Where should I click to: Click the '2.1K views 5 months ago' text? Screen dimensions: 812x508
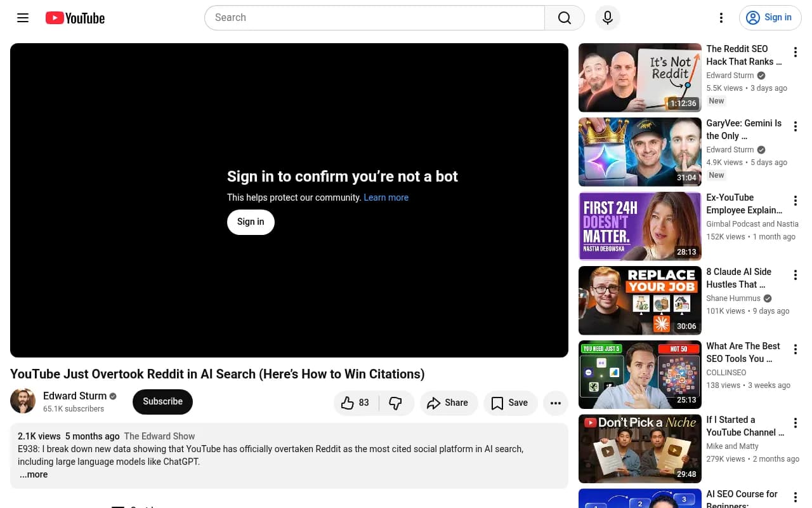69,436
